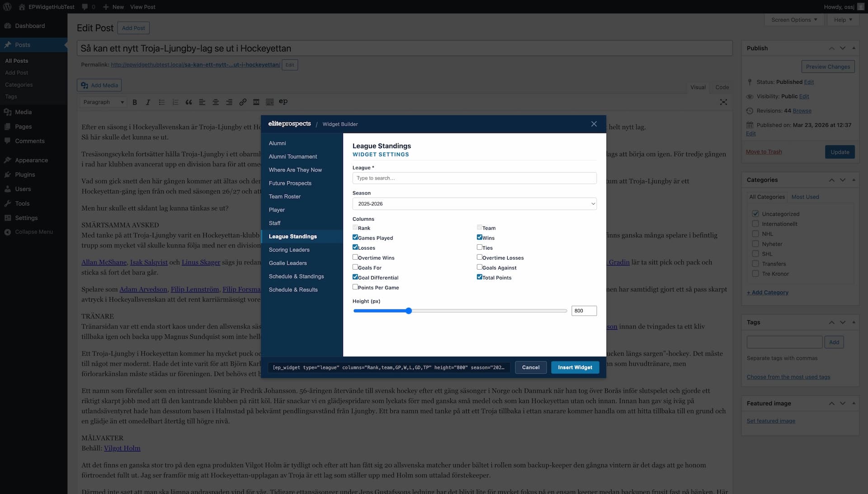868x494 pixels.
Task: Switch to the Code editor tab
Action: [x=722, y=87]
